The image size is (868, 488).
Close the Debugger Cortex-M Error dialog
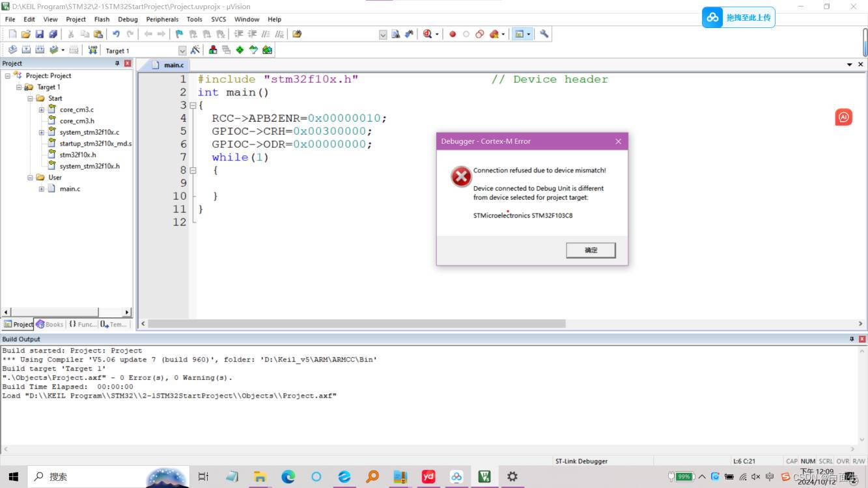click(x=618, y=141)
